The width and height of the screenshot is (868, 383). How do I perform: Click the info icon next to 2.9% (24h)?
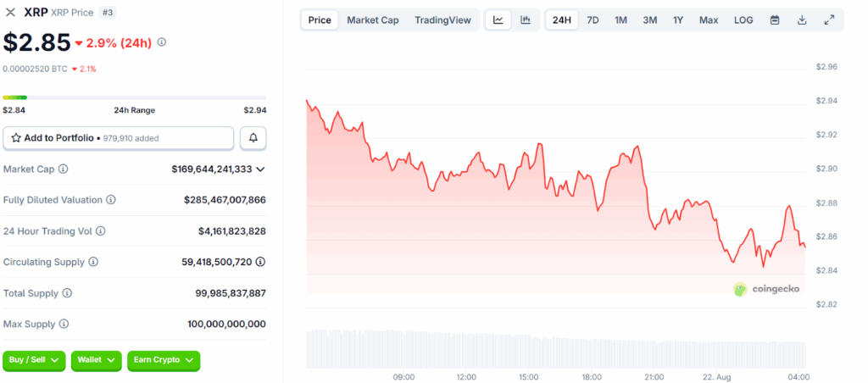(162, 42)
